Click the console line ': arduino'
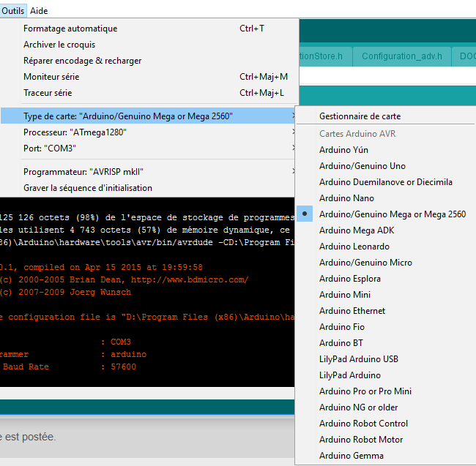 (124, 354)
